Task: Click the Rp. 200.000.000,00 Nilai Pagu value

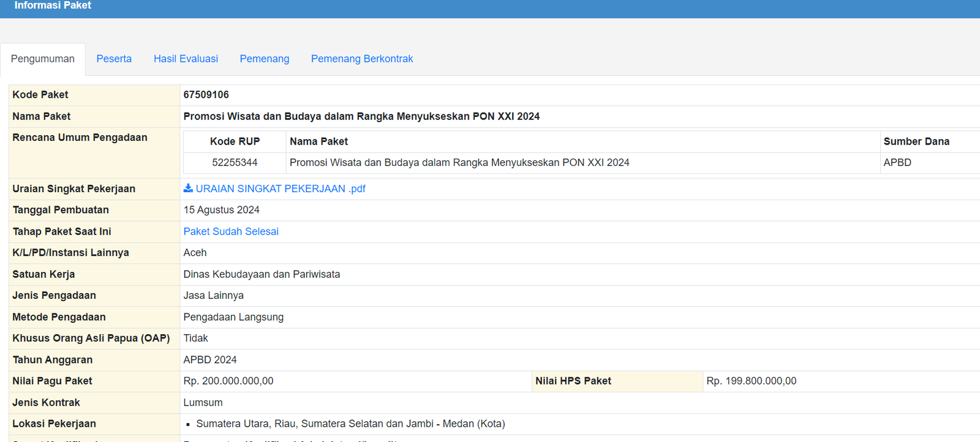Action: coord(228,381)
